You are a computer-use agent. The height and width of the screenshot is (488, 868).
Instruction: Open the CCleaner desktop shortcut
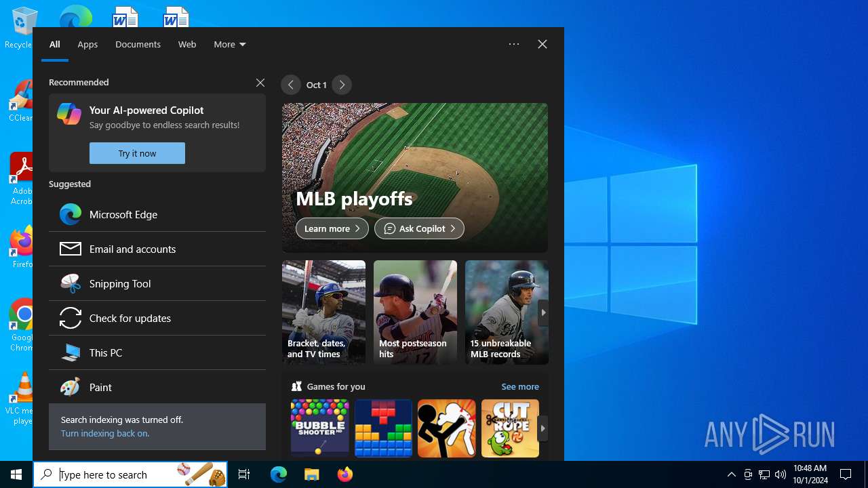tap(22, 100)
